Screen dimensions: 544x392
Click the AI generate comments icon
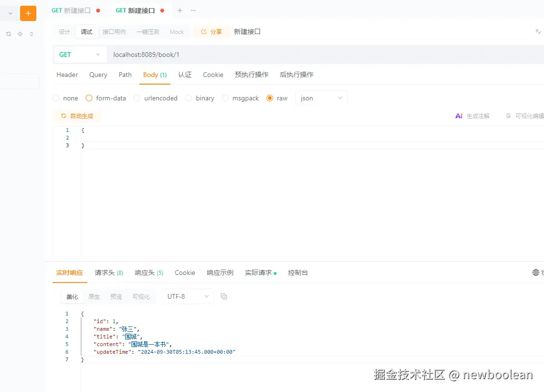[459, 116]
